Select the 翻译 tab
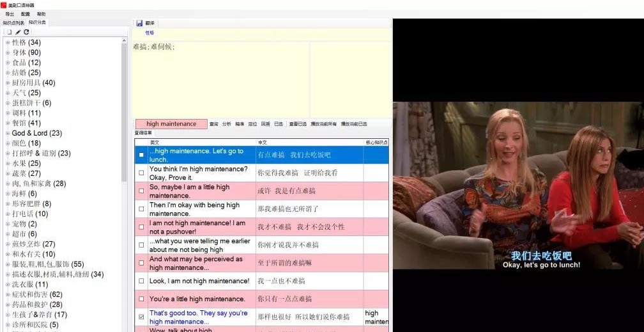 point(149,23)
